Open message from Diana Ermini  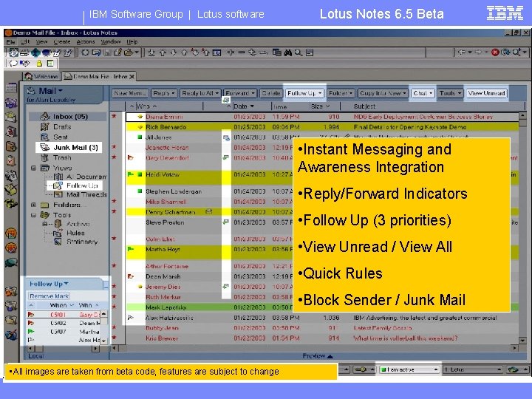click(321, 117)
